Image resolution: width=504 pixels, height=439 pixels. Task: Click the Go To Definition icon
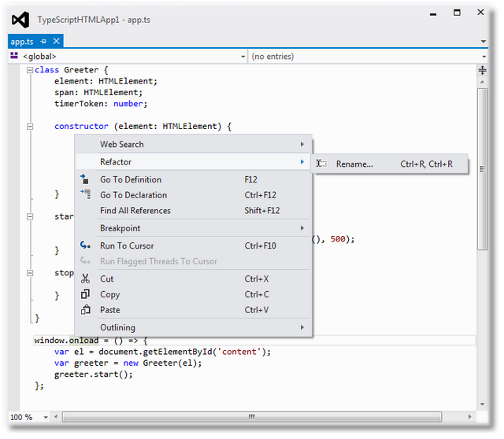(85, 179)
